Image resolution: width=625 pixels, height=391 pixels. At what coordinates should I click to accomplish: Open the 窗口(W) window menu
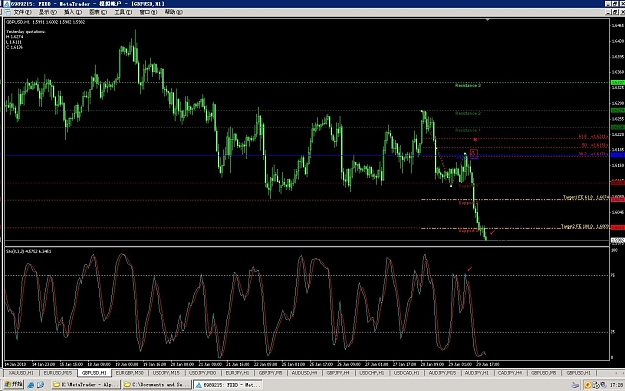(x=148, y=12)
